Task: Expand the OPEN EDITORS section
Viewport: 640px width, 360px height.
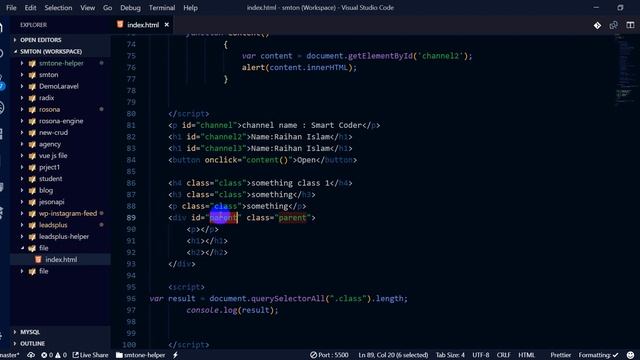Action: pos(15,40)
